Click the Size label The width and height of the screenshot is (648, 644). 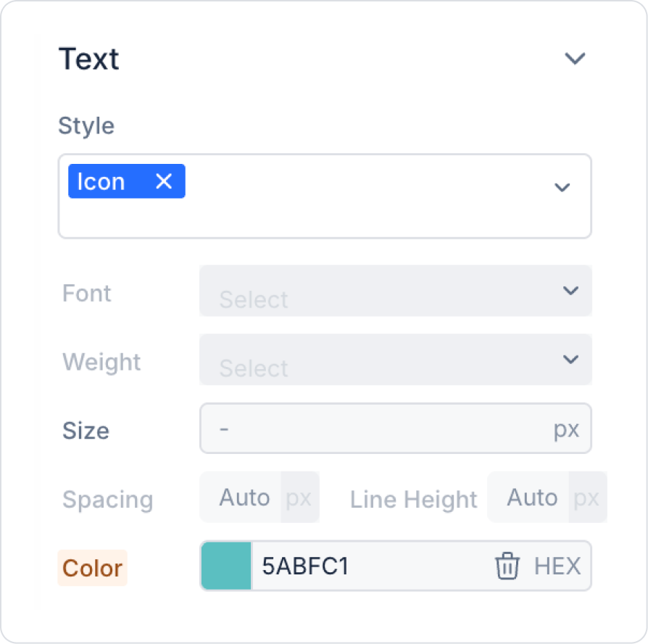(86, 431)
